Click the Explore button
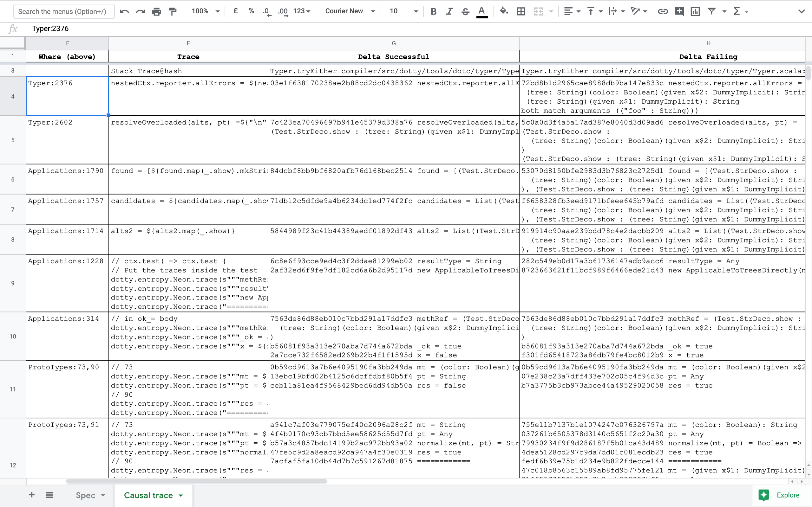 click(x=781, y=495)
